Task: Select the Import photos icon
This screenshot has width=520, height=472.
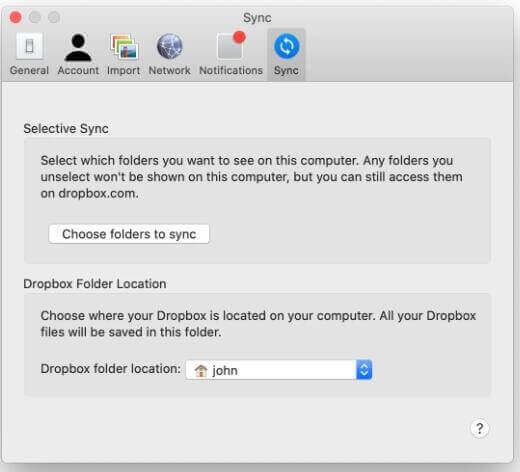Action: click(x=124, y=47)
